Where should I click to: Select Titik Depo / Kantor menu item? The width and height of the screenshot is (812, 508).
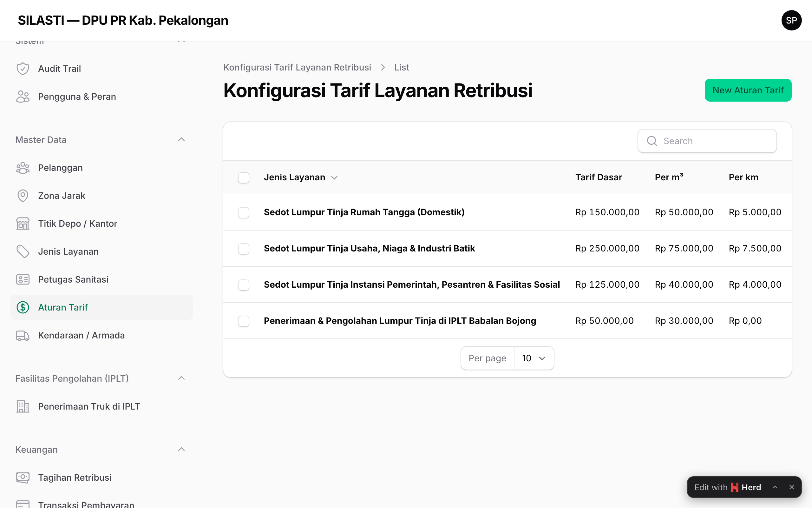coord(101,224)
